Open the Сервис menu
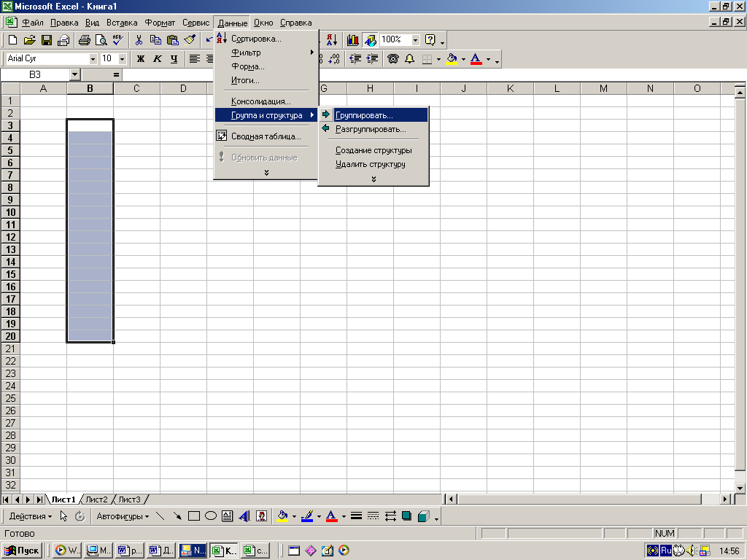Screen dimensions: 747x560 click(x=196, y=23)
